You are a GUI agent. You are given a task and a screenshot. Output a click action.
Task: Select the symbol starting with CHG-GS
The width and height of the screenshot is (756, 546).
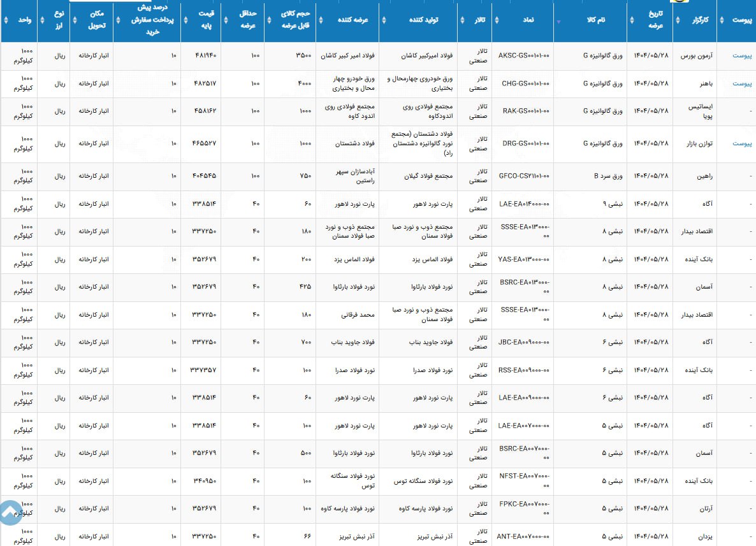(x=525, y=84)
